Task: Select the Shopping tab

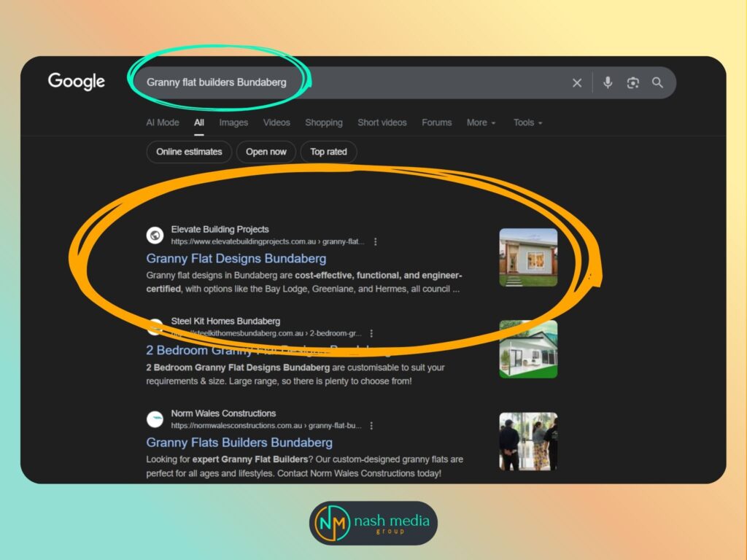Action: click(x=324, y=122)
